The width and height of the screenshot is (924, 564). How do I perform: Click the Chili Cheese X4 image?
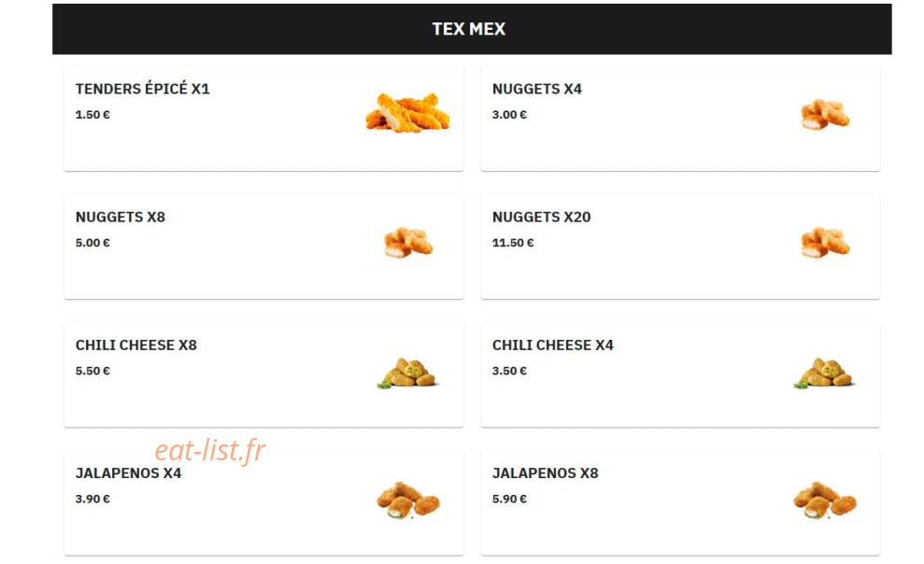[825, 372]
